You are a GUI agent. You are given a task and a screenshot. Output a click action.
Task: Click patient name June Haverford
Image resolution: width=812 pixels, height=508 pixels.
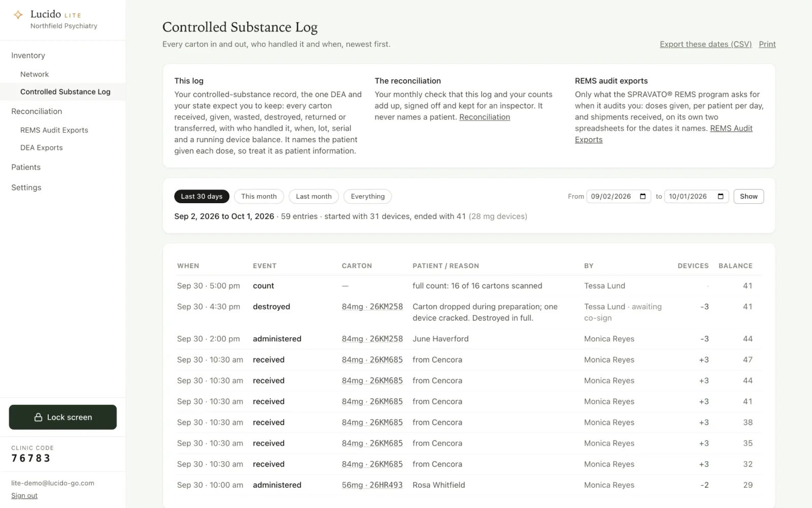(441, 339)
